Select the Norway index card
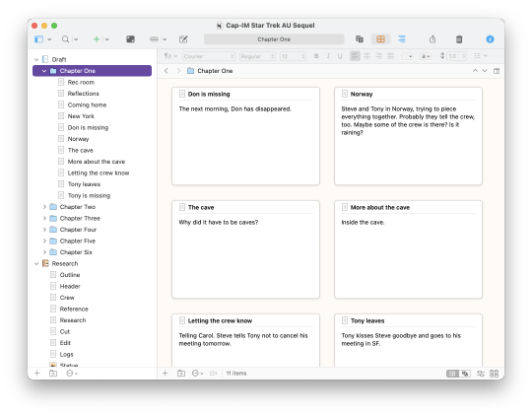 (x=408, y=136)
